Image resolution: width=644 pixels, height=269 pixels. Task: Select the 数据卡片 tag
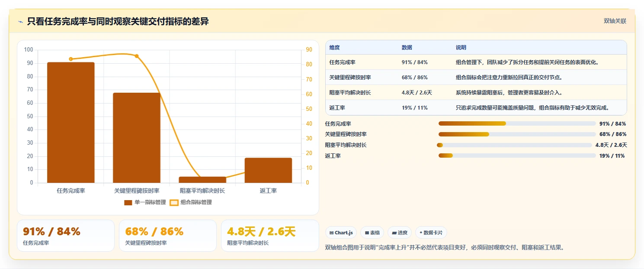click(x=431, y=233)
